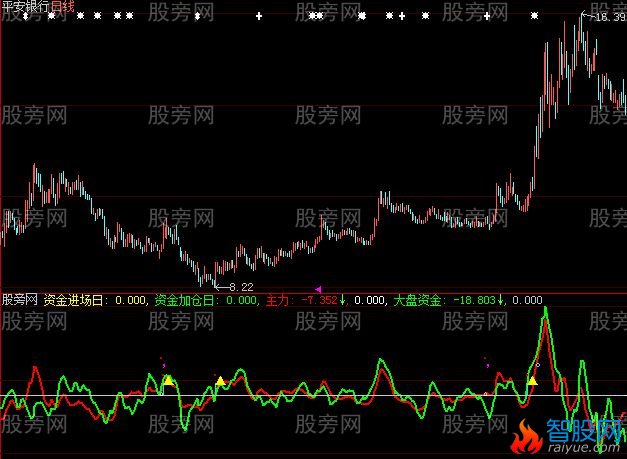Click the yellow 0.000 value after 资金进场日
This screenshot has height=459, width=627.
click(130, 300)
